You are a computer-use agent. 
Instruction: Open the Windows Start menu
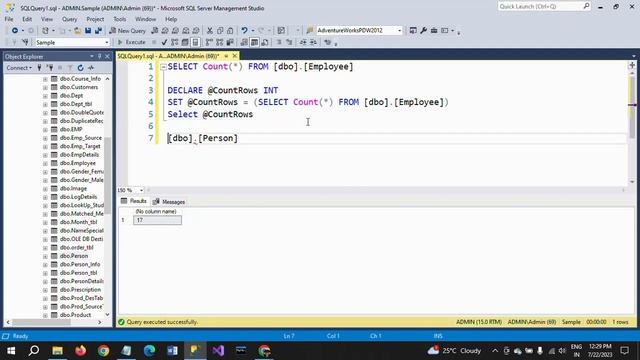tap(11, 351)
